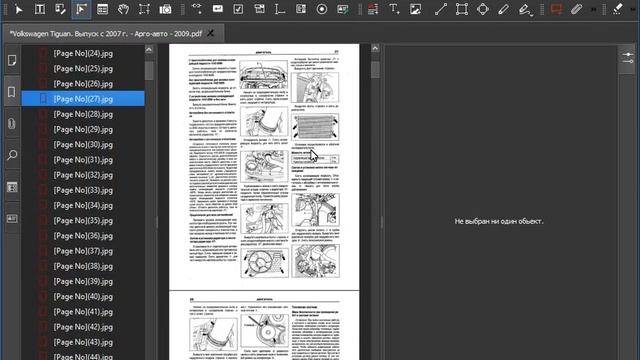The image size is (640, 360).
Task: Add a signature field tool
Action: coord(343,9)
